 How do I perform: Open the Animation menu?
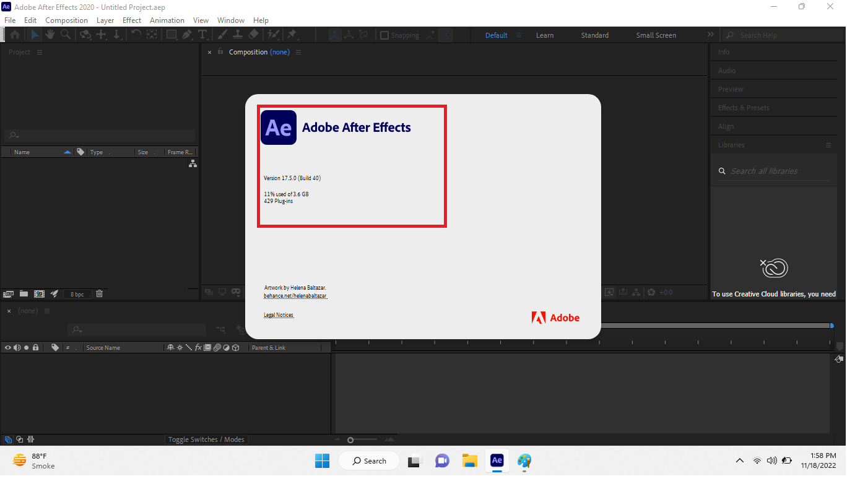click(167, 20)
